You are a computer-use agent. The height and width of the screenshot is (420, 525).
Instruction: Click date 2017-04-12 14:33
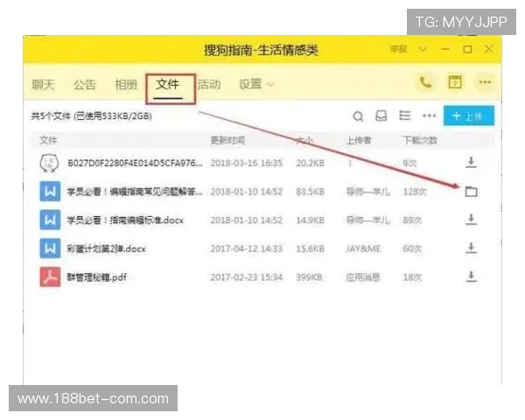pyautogui.click(x=247, y=248)
